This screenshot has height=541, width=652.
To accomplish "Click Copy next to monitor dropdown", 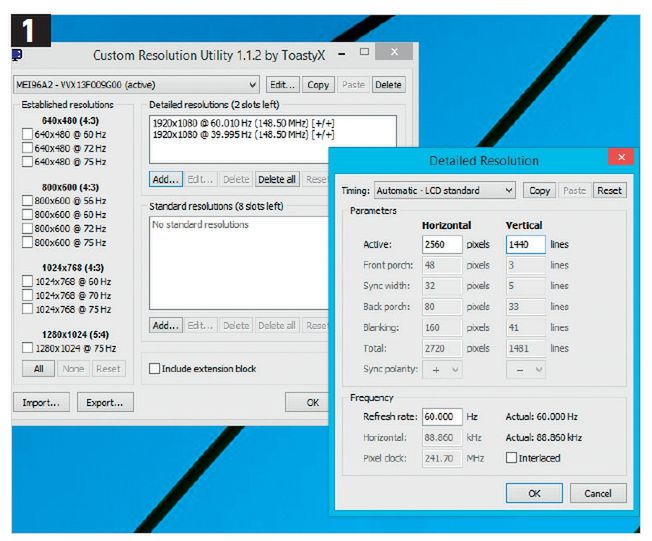I will pos(318,85).
